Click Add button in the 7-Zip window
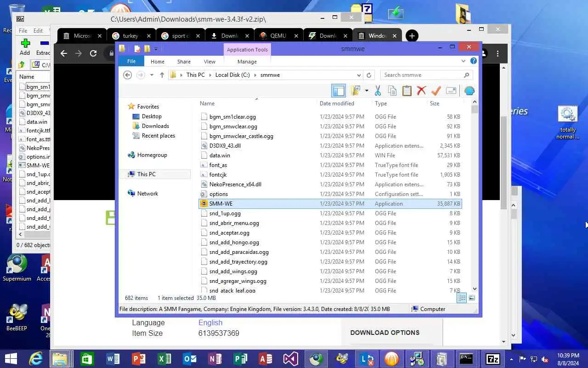 pos(25,47)
